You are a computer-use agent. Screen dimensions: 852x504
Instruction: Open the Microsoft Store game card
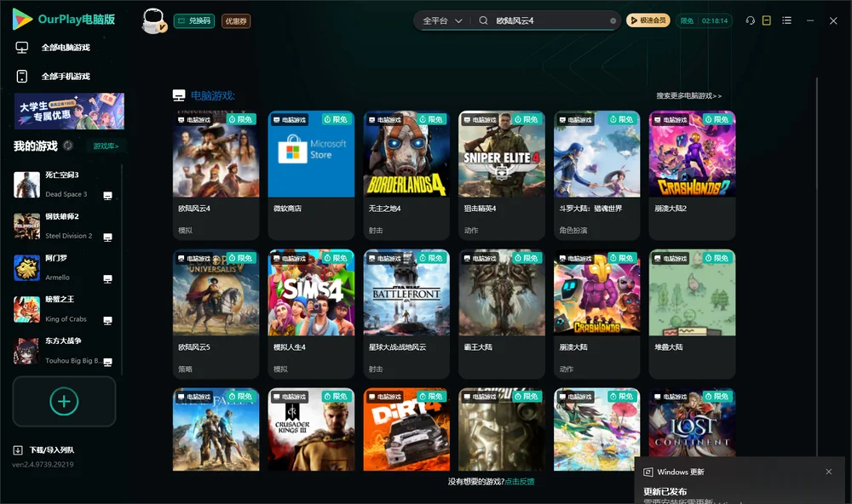point(311,175)
